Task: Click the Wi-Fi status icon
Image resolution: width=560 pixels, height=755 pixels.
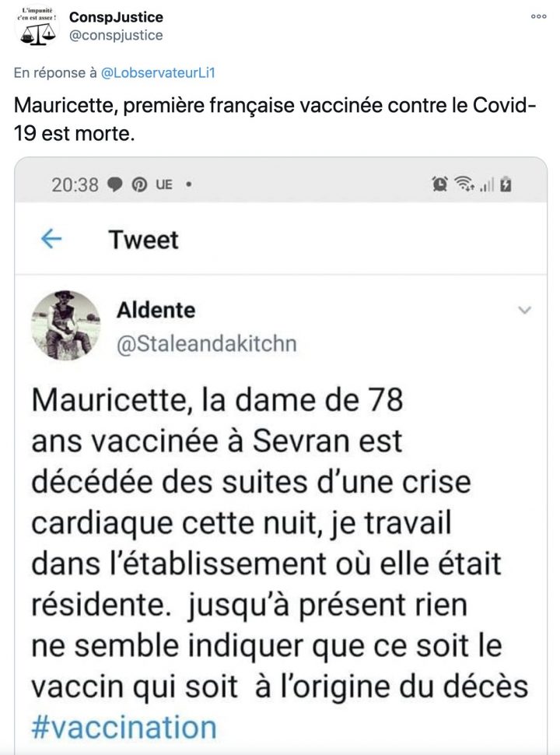Action: coord(465,184)
